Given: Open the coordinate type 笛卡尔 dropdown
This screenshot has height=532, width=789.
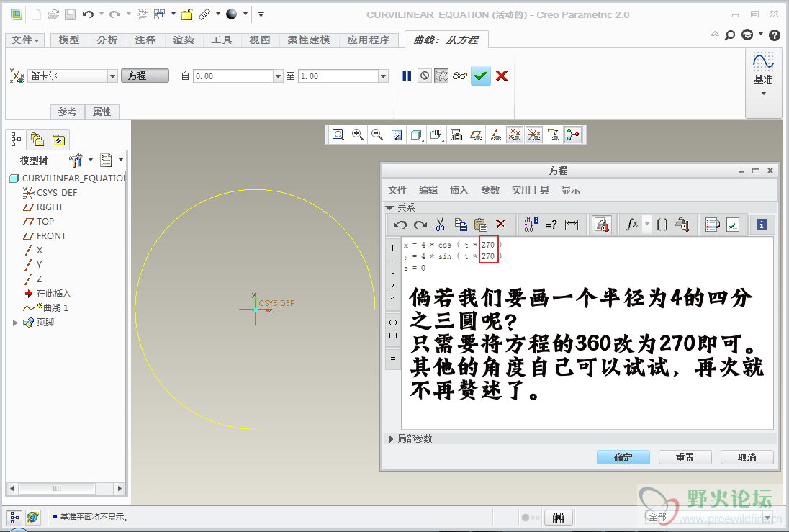Looking at the screenshot, I should click(112, 76).
